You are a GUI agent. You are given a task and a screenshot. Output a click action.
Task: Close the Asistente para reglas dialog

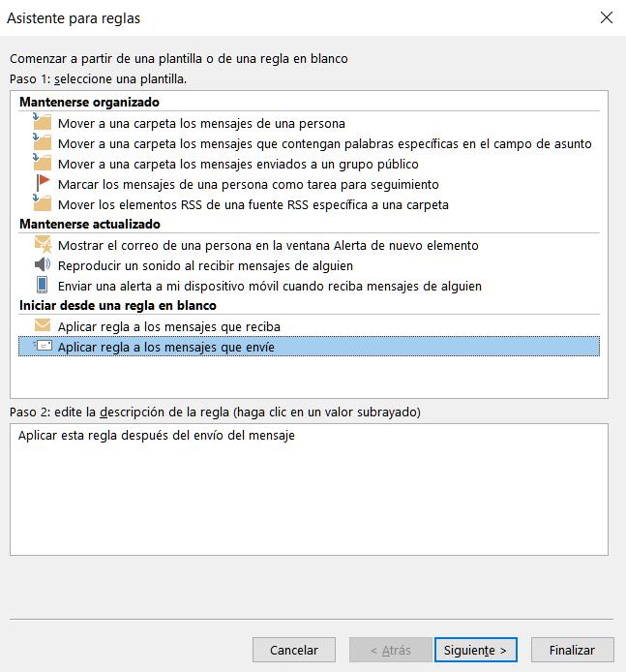(607, 18)
